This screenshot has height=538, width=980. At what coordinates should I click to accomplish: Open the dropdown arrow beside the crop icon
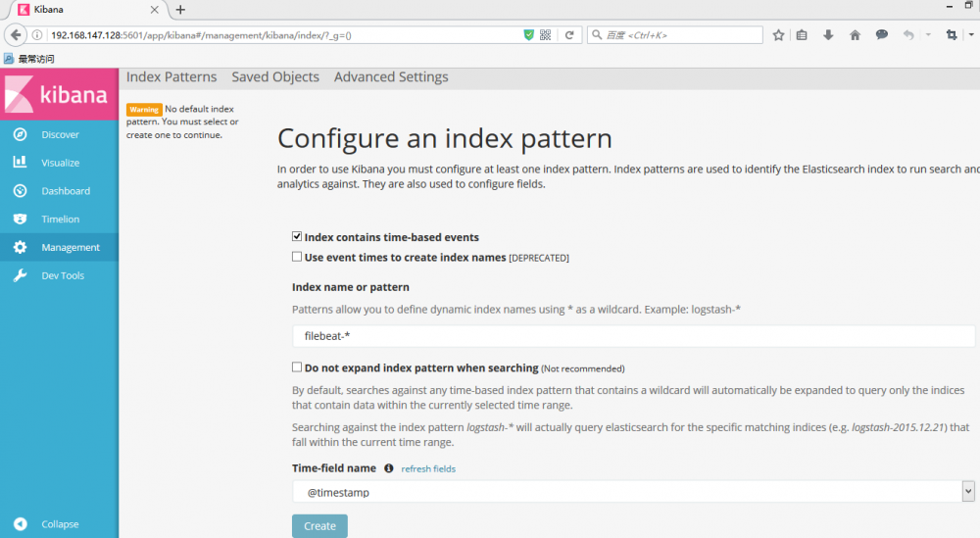[968, 35]
